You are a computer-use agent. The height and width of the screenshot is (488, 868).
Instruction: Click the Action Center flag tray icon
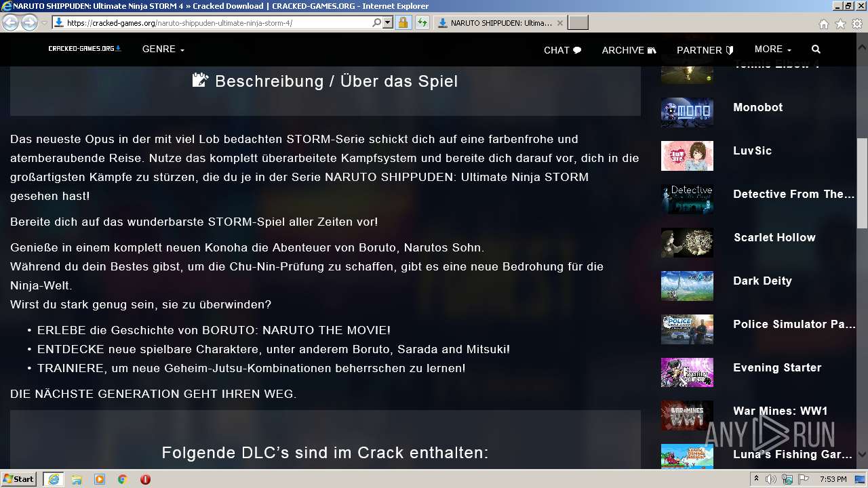click(x=804, y=479)
